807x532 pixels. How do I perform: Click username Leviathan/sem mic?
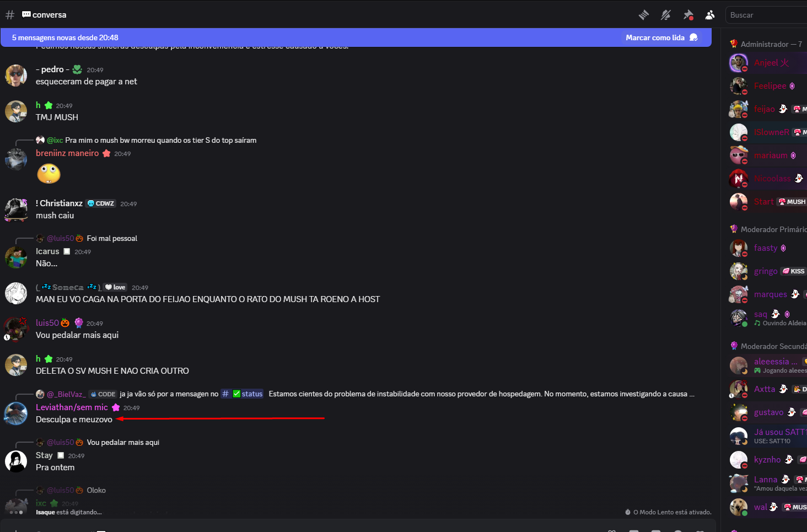[x=72, y=407]
